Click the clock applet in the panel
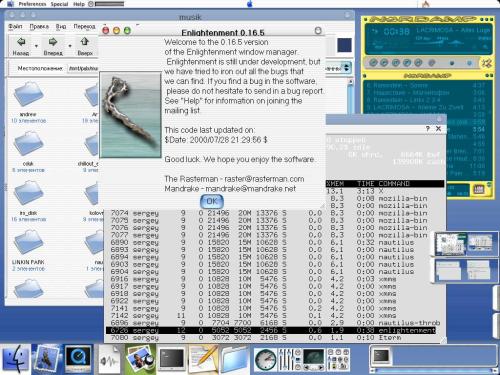Screen dimensions: 500x375 point(265,360)
